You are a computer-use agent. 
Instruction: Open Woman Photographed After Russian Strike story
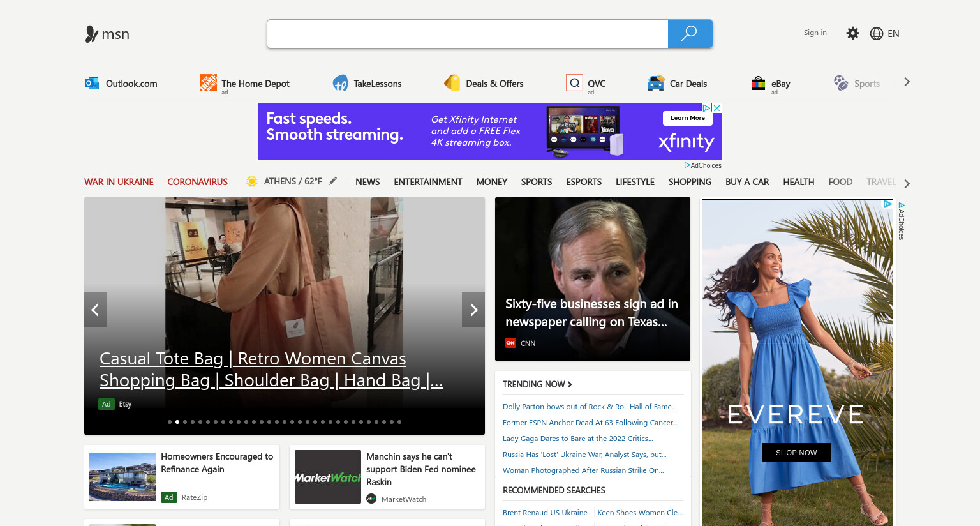(583, 470)
